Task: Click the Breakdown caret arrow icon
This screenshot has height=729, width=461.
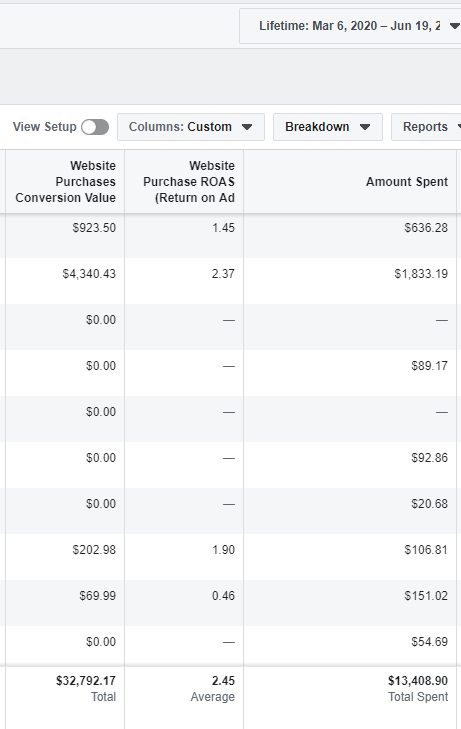Action: pos(365,127)
